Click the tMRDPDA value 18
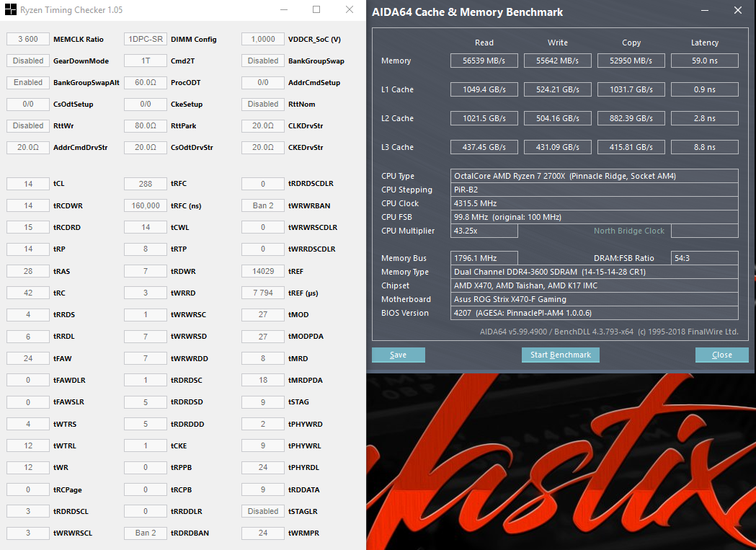 tap(263, 380)
